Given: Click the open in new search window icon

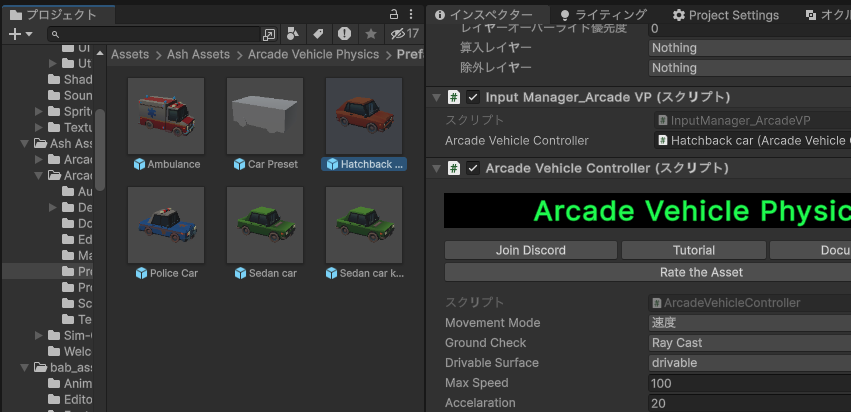Looking at the screenshot, I should pos(268,34).
